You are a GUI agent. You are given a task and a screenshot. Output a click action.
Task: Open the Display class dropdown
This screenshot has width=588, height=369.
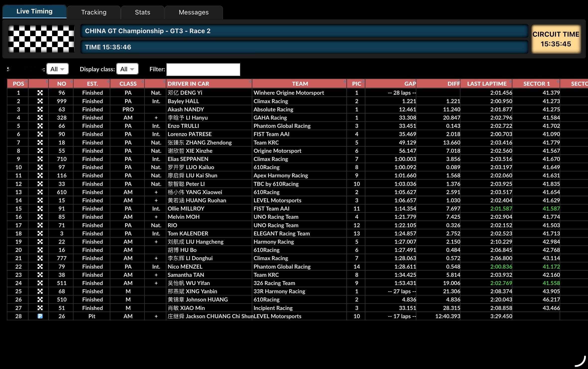coord(127,69)
